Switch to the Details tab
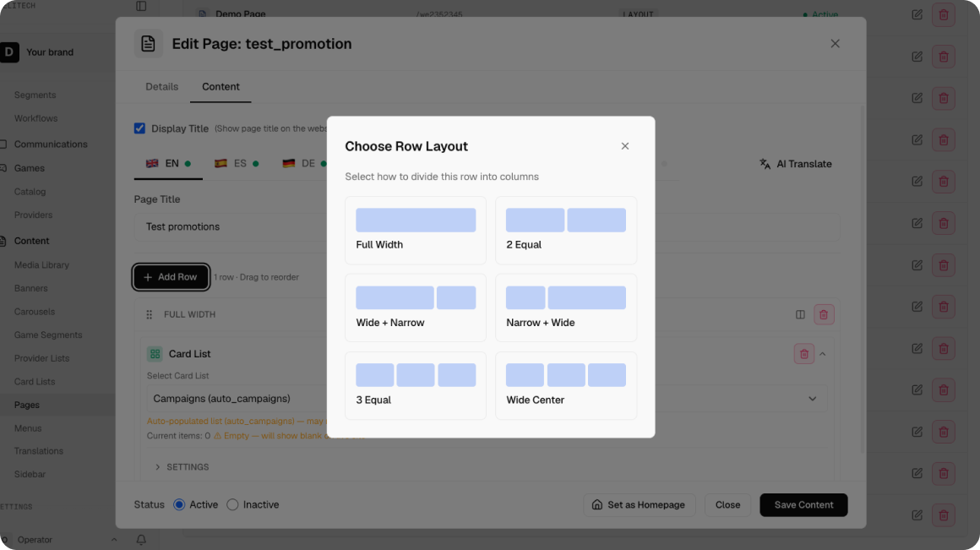 (x=162, y=87)
